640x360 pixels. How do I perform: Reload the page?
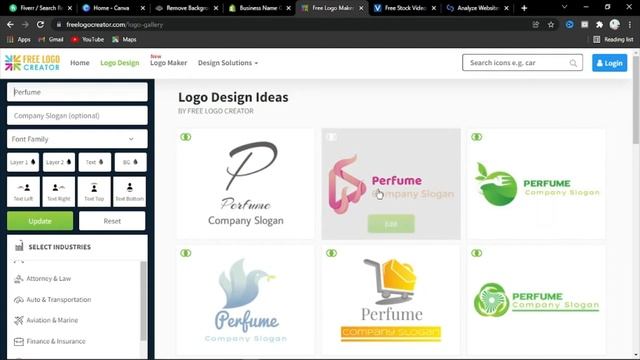coord(40,24)
